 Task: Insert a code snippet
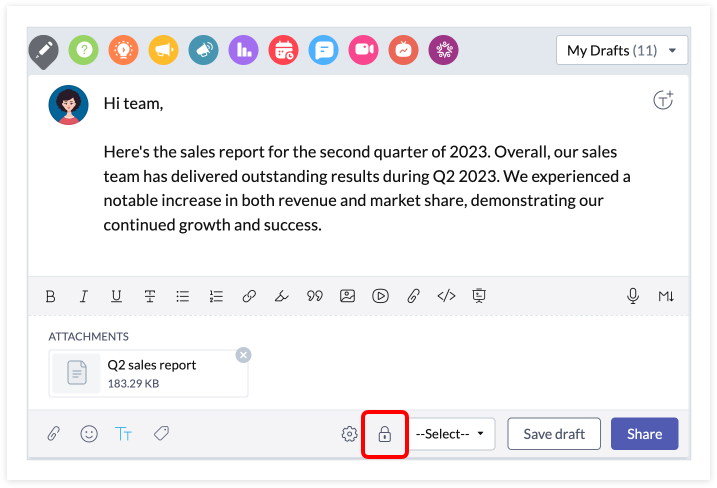point(446,296)
